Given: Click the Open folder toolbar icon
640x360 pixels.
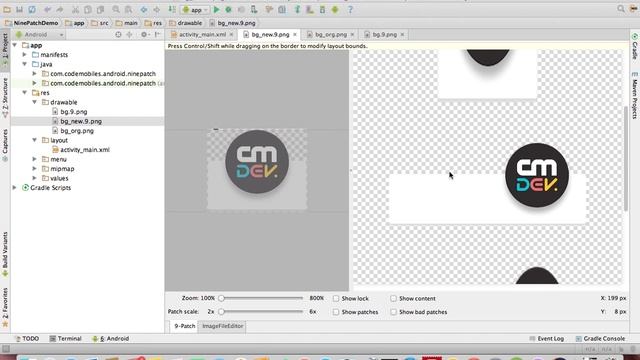Looking at the screenshot, I should 7,9.
